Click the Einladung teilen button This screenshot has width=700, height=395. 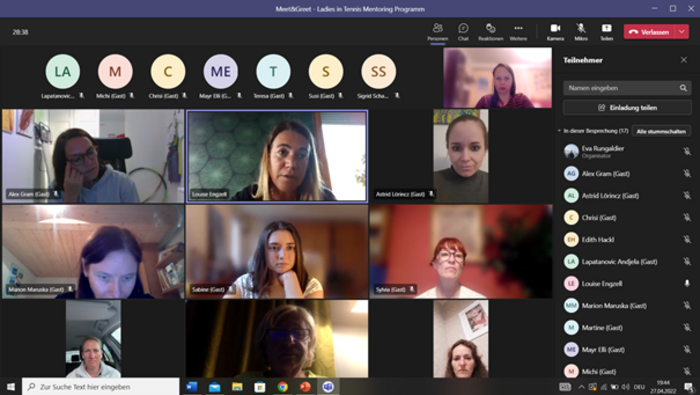pos(627,108)
